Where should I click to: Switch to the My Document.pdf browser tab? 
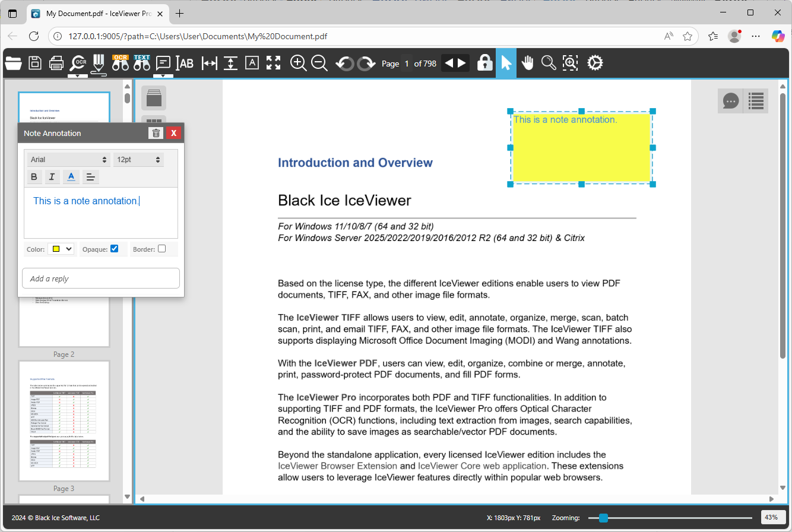pos(97,13)
